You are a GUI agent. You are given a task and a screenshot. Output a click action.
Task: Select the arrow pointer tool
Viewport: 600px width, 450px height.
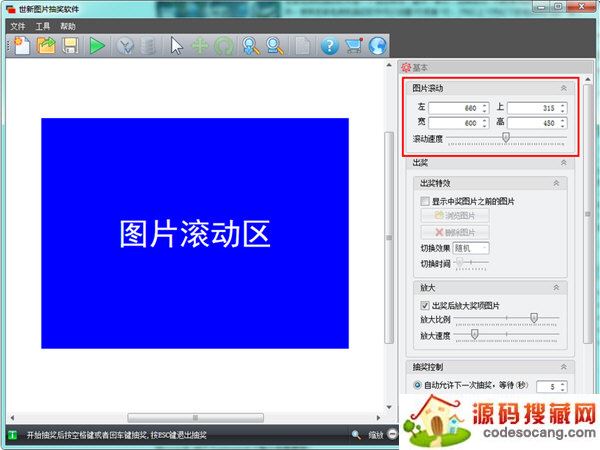pyautogui.click(x=176, y=46)
